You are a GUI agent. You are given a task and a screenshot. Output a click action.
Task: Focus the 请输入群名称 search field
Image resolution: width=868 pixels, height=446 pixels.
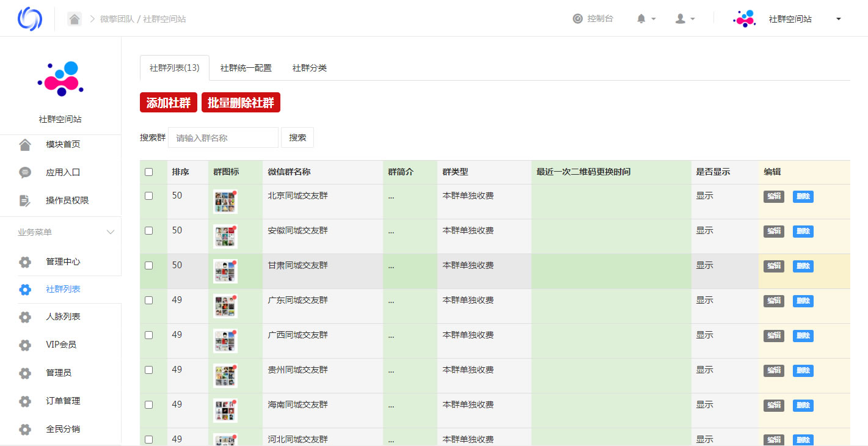[223, 137]
